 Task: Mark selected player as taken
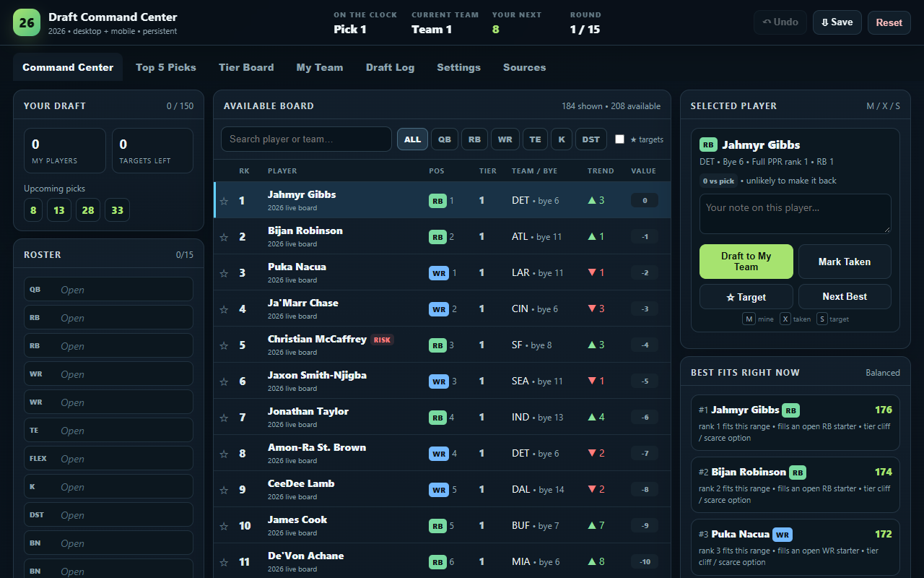coord(845,262)
